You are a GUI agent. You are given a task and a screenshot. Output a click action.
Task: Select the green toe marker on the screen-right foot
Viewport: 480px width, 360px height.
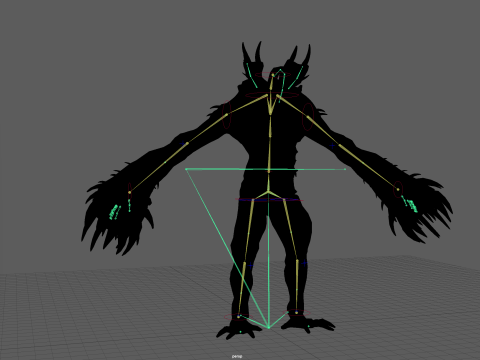coord(309,326)
